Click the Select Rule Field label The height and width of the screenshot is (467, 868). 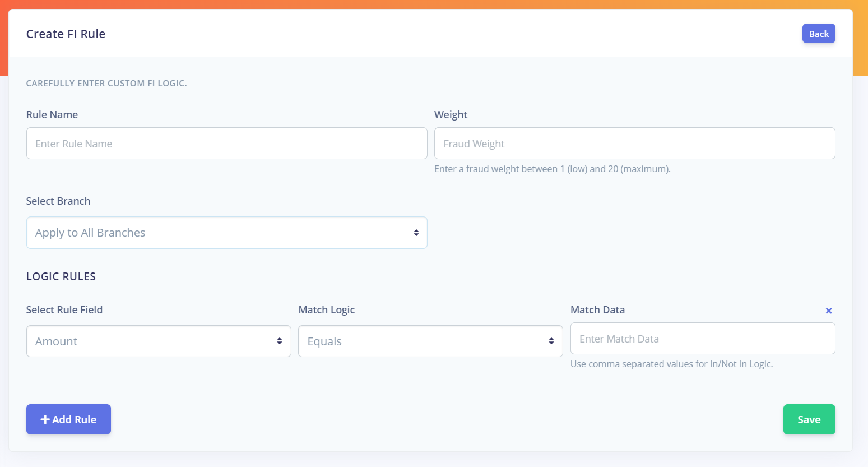coord(64,310)
